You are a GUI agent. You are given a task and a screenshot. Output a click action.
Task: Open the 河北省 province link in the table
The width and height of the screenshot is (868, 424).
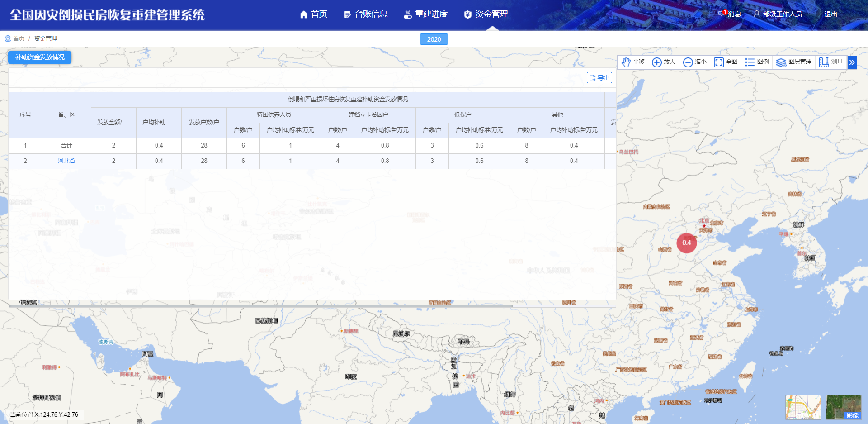tap(66, 161)
